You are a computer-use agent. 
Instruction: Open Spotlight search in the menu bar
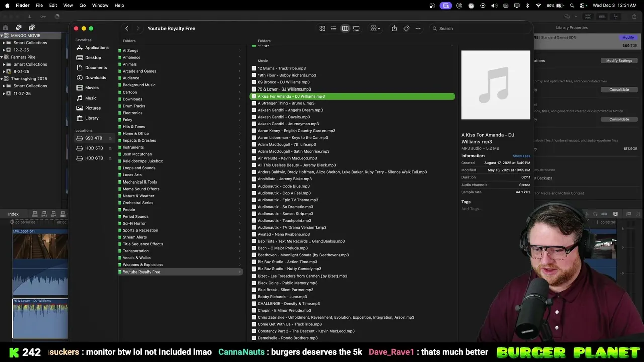(x=572, y=5)
